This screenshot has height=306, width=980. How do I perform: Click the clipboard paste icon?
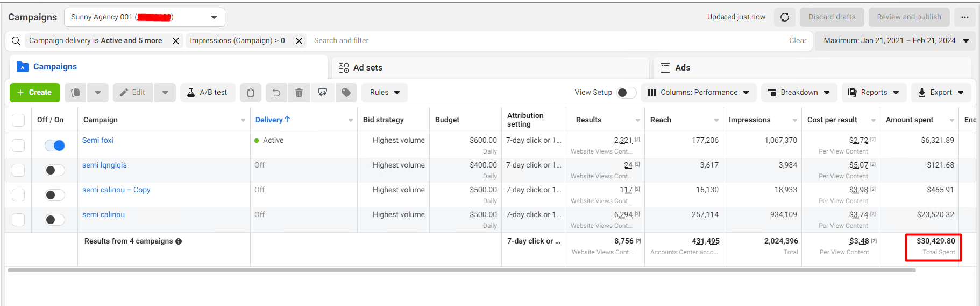coord(251,93)
